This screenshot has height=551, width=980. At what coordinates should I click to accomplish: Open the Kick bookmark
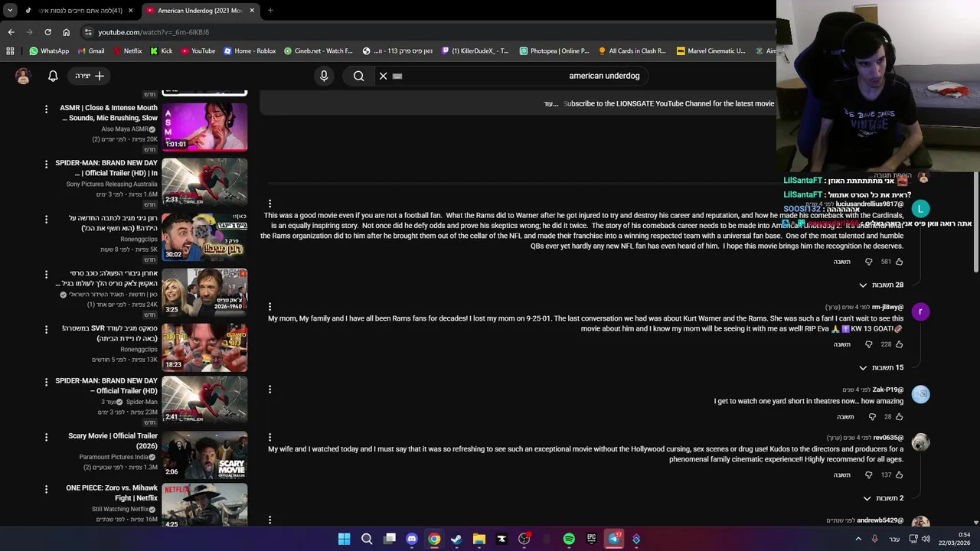(161, 51)
